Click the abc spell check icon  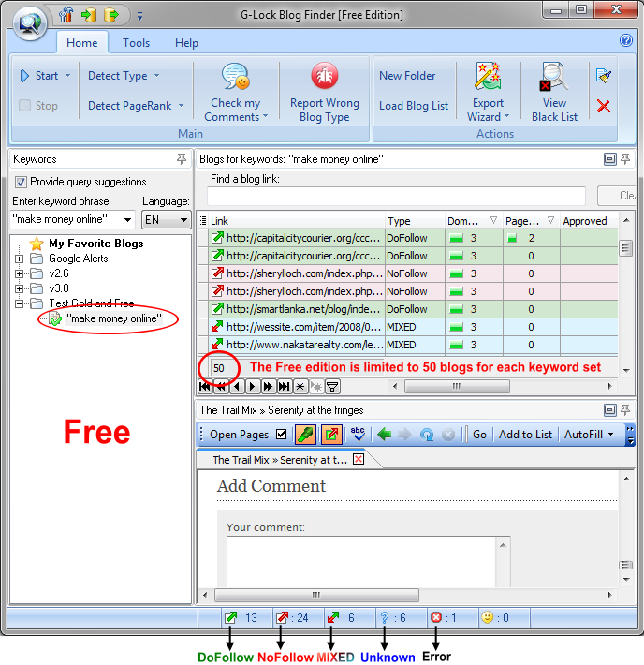click(x=358, y=434)
